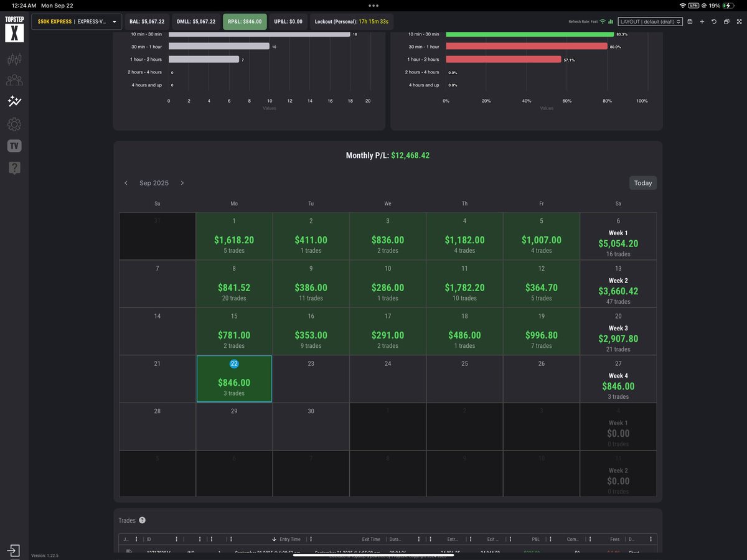Open the candlestick chart trading page
The width and height of the screenshot is (747, 560).
[x=14, y=59]
